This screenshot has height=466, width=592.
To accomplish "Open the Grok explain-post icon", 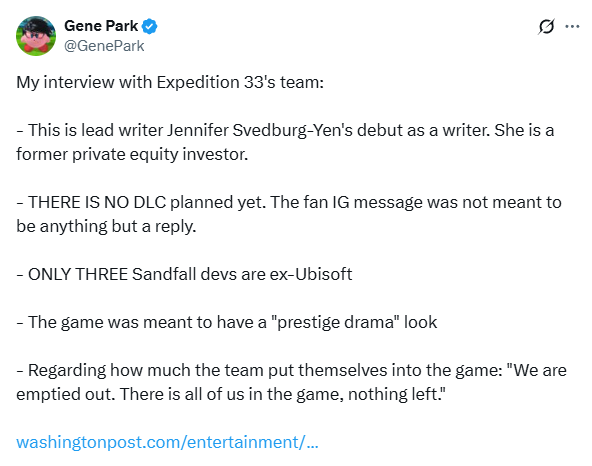I will point(546,26).
